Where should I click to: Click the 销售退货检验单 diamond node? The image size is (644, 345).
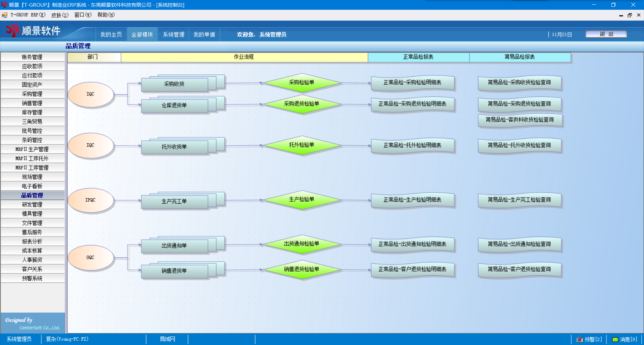pyautogui.click(x=302, y=269)
